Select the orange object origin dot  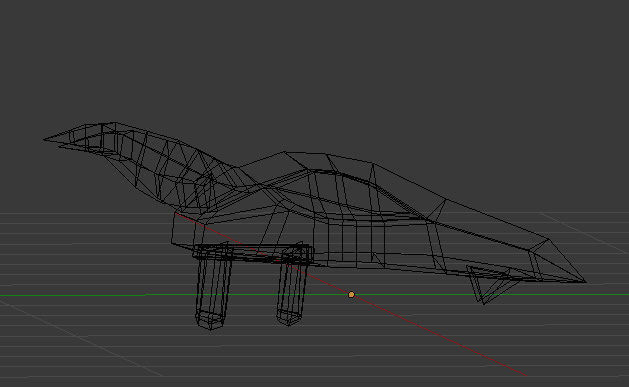point(351,295)
